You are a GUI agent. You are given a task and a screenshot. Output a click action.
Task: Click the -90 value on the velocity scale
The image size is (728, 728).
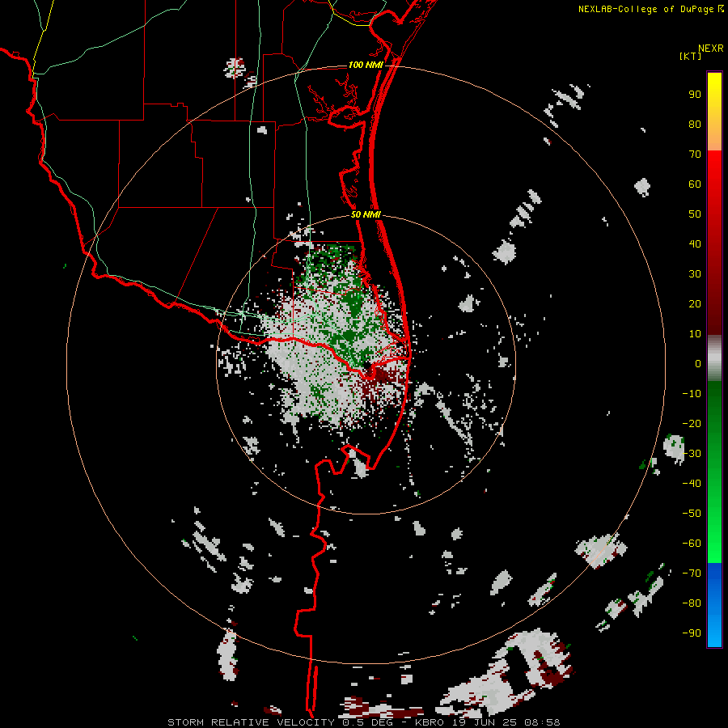(692, 633)
